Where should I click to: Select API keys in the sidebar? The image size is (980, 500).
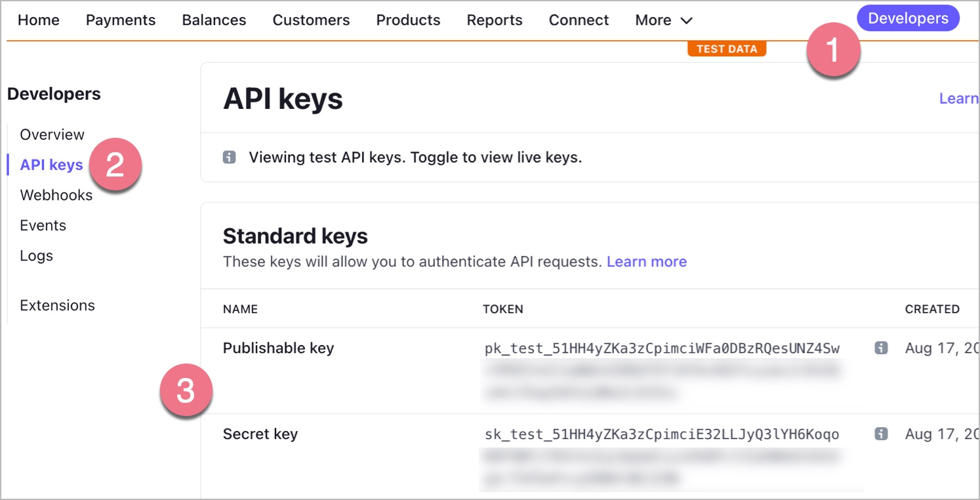coord(51,165)
